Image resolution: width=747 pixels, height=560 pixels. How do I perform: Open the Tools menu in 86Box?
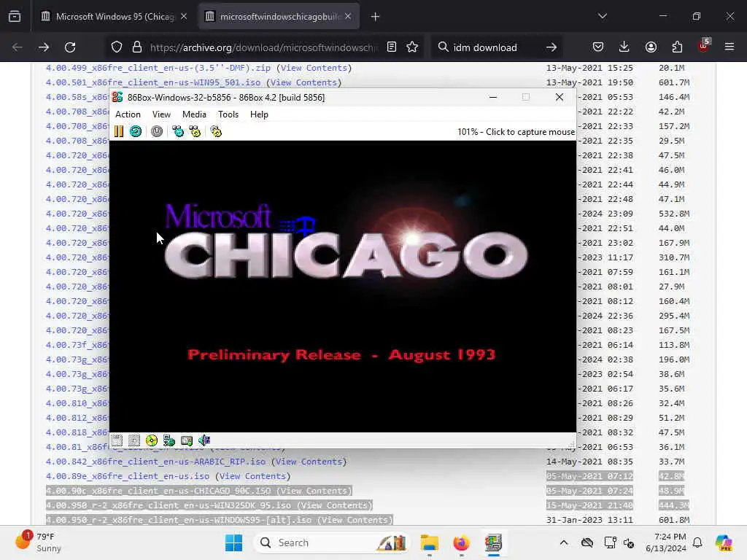pos(228,114)
